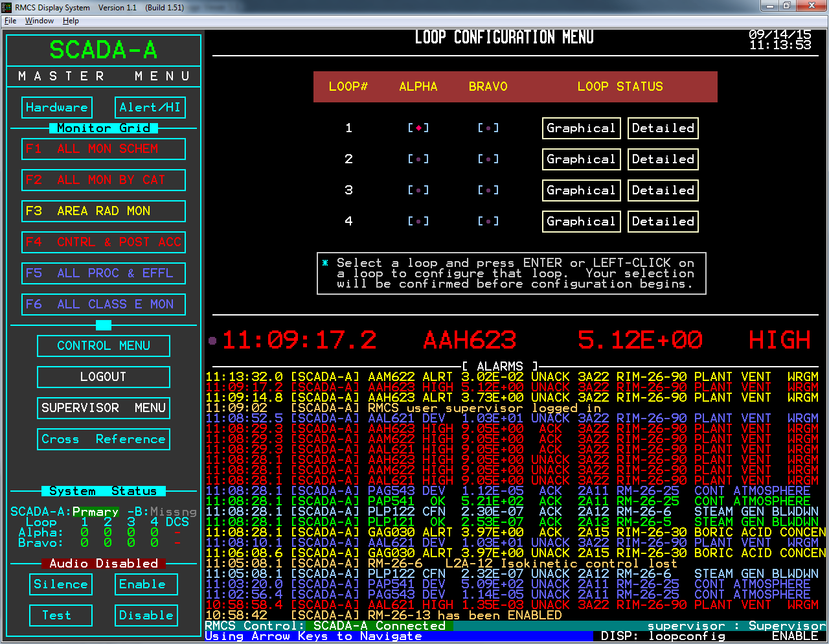Select the PAP541 OK 5.21E+02 alarm row
The image size is (829, 644).
(x=508, y=501)
